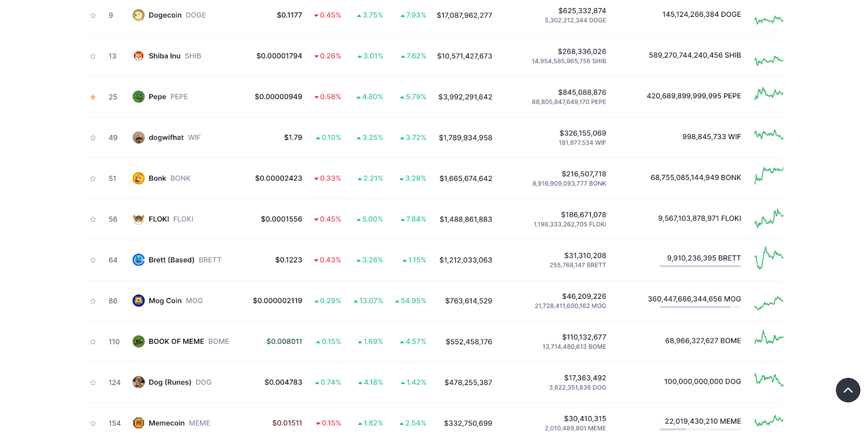The image size is (868, 441).
Task: Open the Memecoin MEME coin page
Action: pyautogui.click(x=180, y=423)
